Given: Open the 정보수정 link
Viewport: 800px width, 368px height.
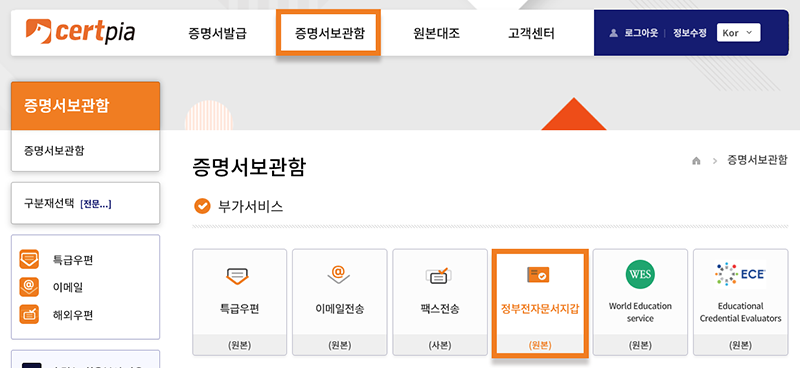Looking at the screenshot, I should pos(690,33).
